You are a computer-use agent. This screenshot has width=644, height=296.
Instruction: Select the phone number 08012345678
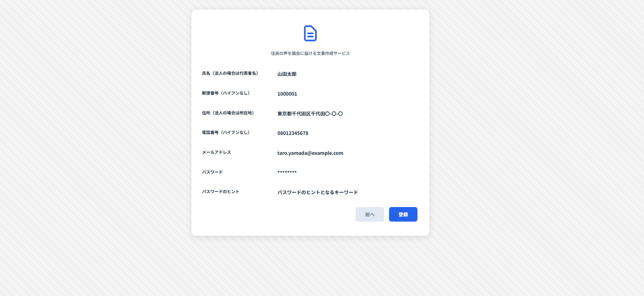(293, 133)
